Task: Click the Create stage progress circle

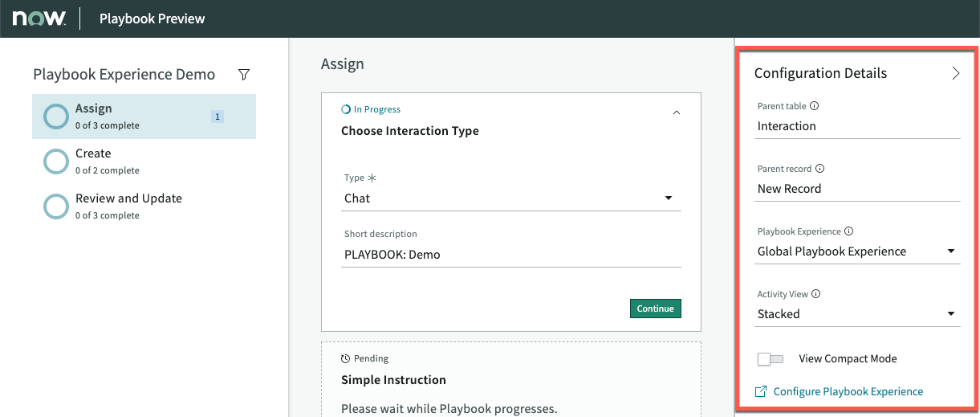Action: 55,161
